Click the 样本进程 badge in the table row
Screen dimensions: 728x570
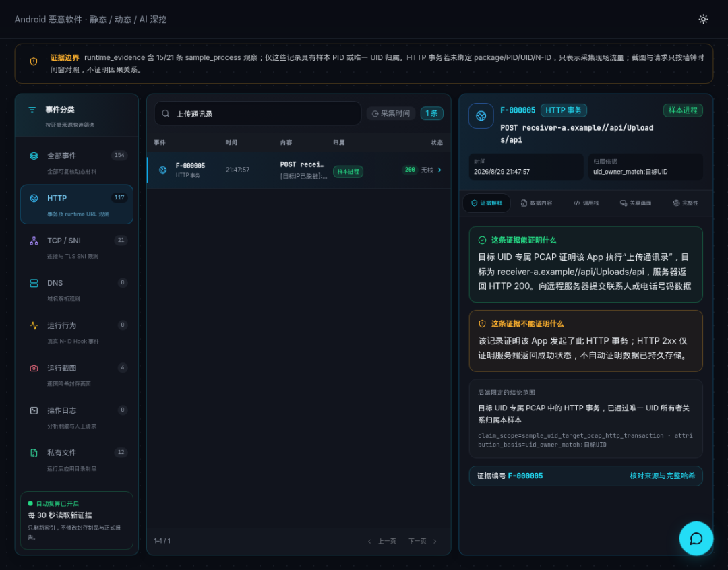(x=348, y=171)
